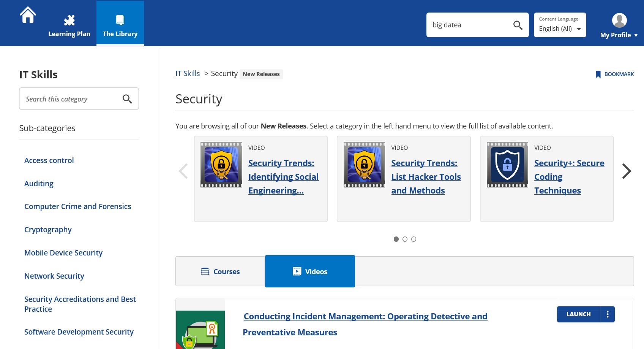
Task: Open Software Development Security sub-category
Action: [79, 332]
